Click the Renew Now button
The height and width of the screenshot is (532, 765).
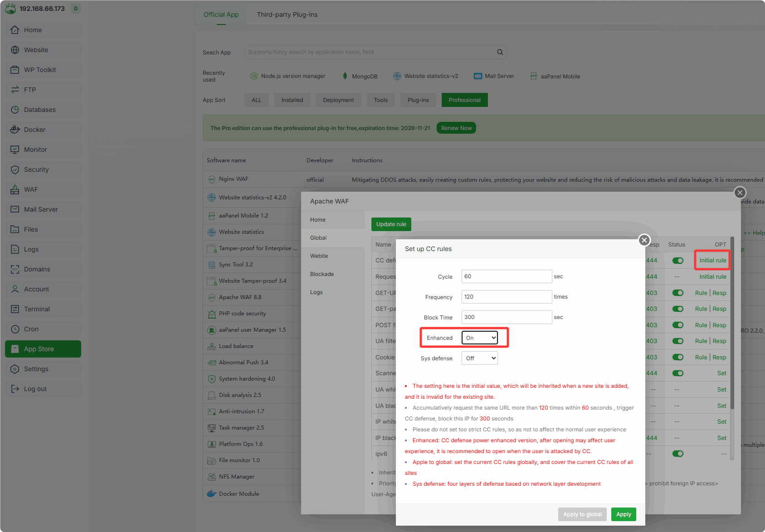pos(456,128)
